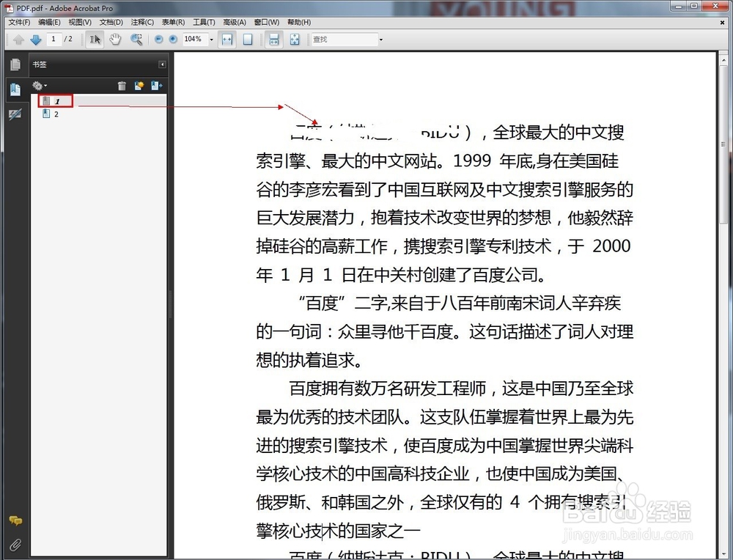Screen dimensions: 733x560
Task: Select bookmark named 1
Action: point(56,101)
